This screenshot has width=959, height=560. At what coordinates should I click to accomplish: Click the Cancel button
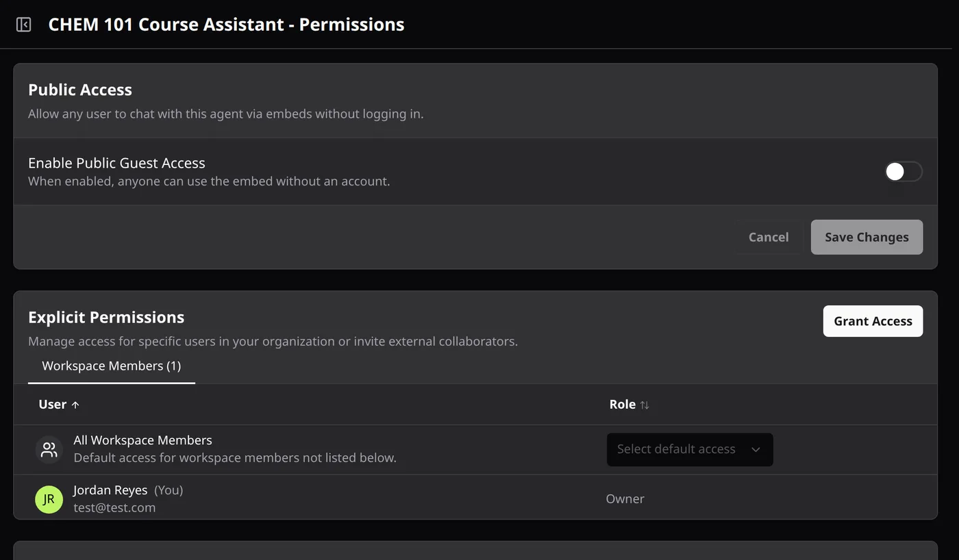click(x=769, y=237)
